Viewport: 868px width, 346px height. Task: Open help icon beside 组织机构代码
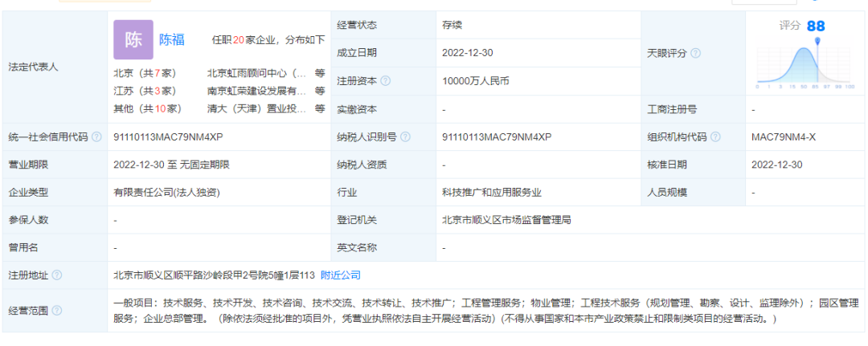coord(716,137)
